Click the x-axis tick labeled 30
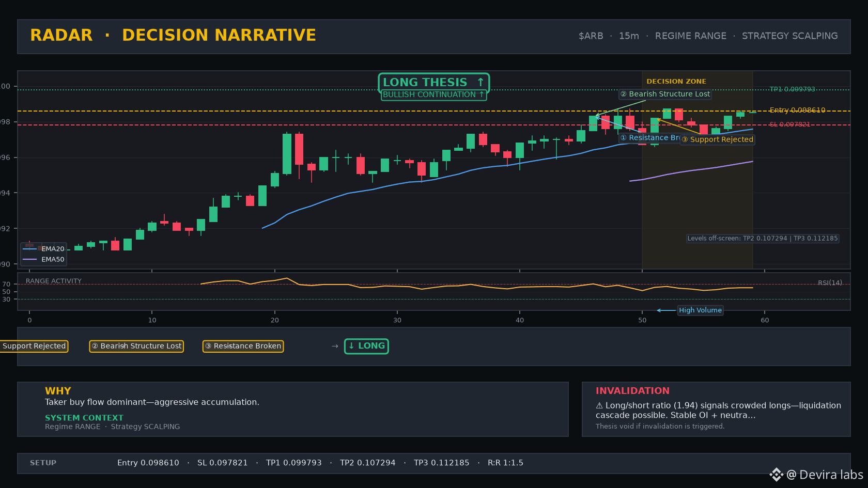The width and height of the screenshot is (868, 488). click(x=397, y=320)
